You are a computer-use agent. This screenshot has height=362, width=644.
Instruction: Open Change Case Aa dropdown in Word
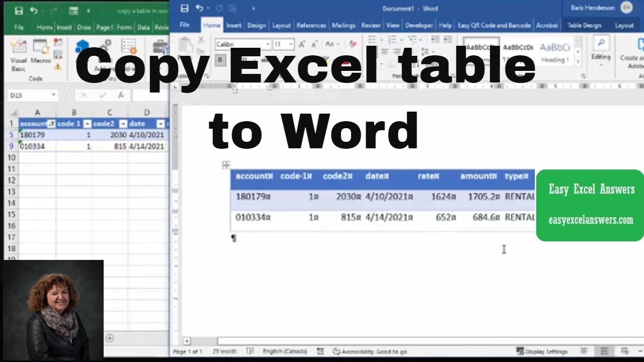coord(331,44)
